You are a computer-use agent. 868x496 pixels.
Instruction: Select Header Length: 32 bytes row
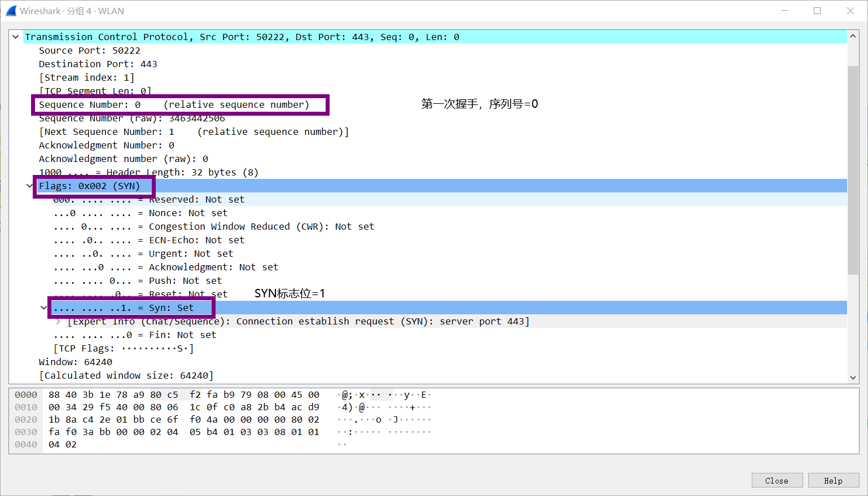[x=148, y=172]
